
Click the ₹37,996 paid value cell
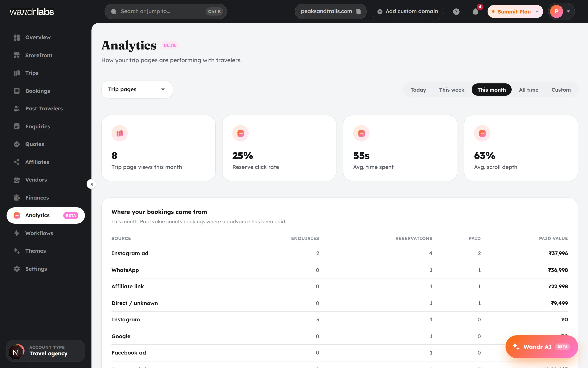tap(558, 253)
